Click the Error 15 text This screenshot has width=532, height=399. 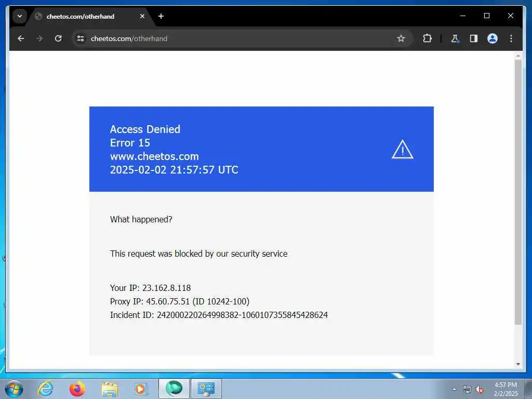[130, 143]
